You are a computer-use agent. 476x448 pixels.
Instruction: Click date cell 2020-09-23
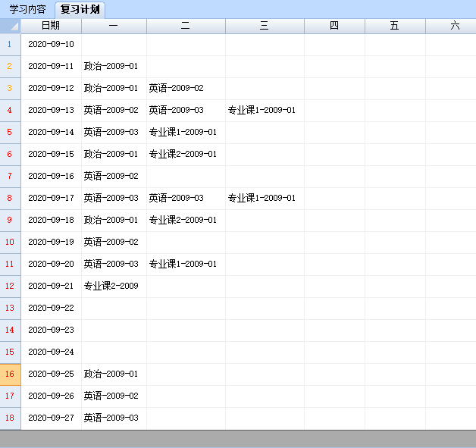pyautogui.click(x=51, y=331)
